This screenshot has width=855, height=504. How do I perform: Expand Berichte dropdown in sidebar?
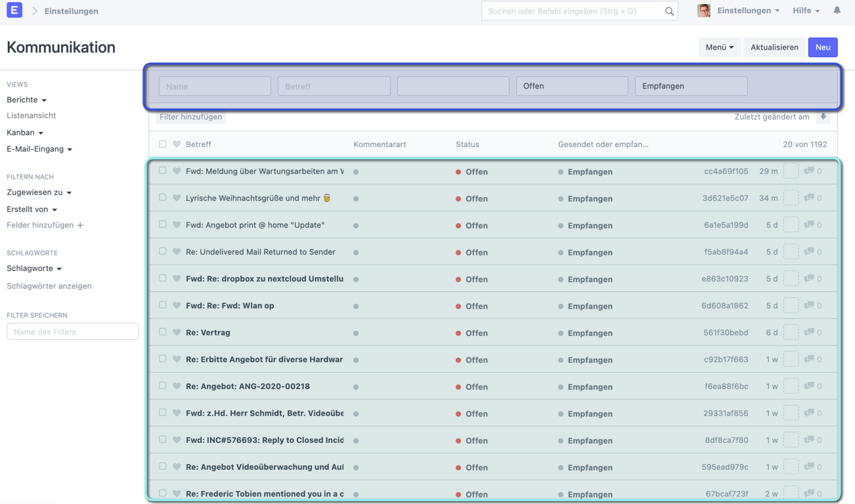(x=27, y=100)
